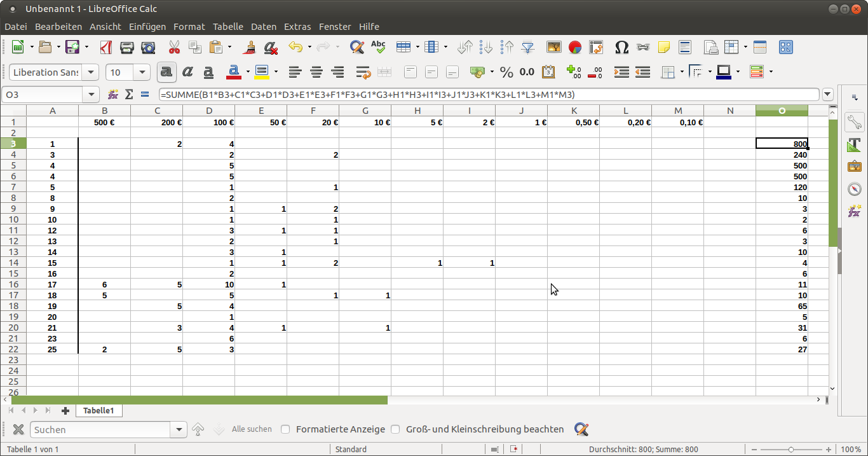Insert hyperlink chain icon
868x456 pixels.
(x=643, y=47)
